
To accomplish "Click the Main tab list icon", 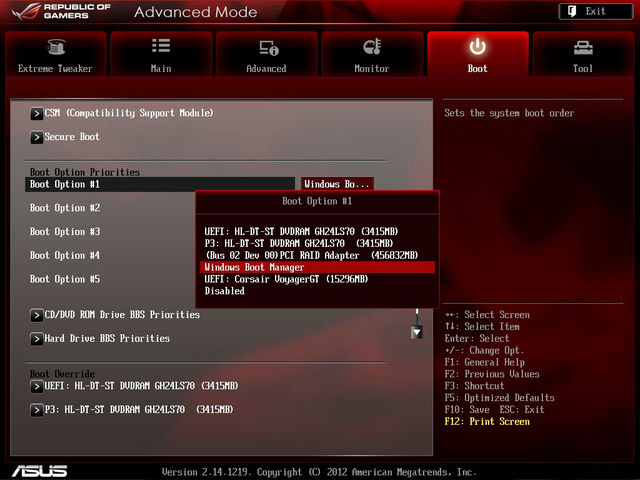I will click(161, 46).
